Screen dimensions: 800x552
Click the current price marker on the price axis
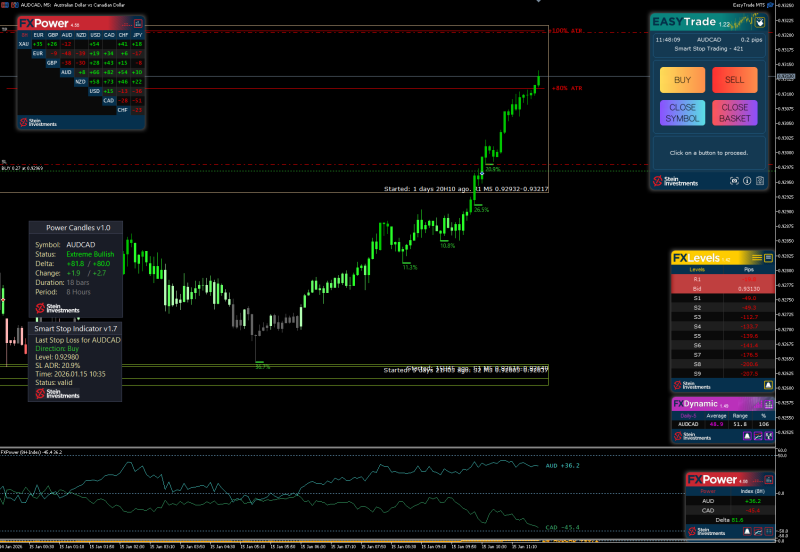click(x=786, y=77)
